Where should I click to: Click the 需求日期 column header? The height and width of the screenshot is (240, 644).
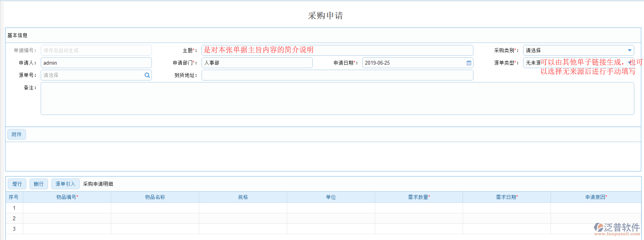point(507,197)
